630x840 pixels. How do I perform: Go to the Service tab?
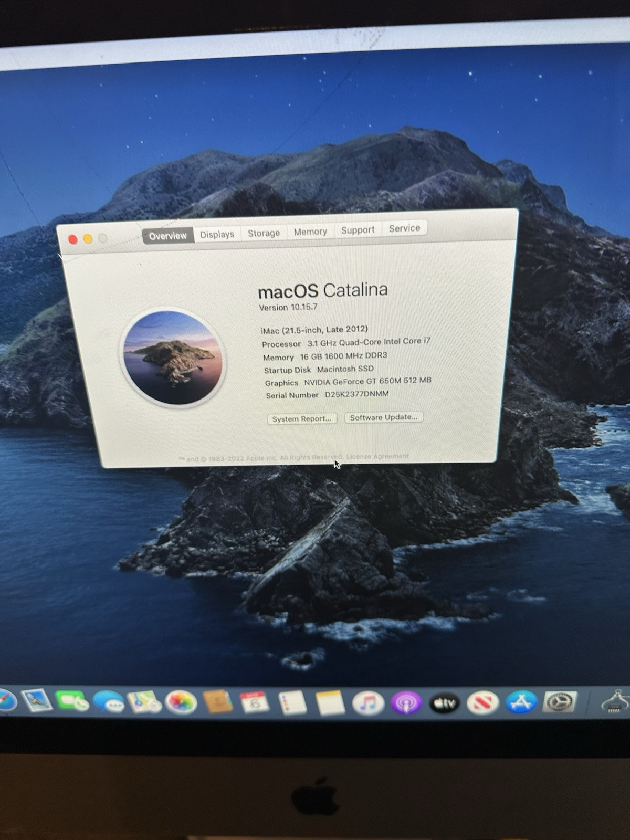coord(404,228)
